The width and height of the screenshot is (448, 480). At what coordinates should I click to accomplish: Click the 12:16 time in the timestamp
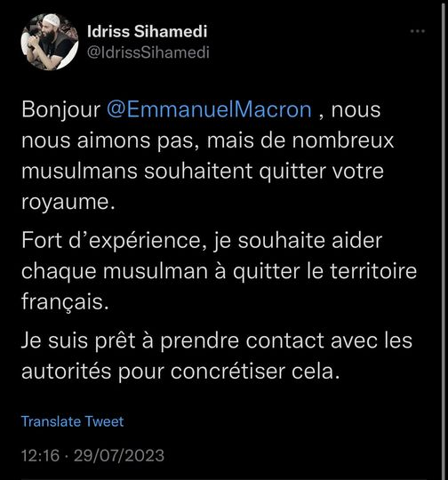(40, 455)
